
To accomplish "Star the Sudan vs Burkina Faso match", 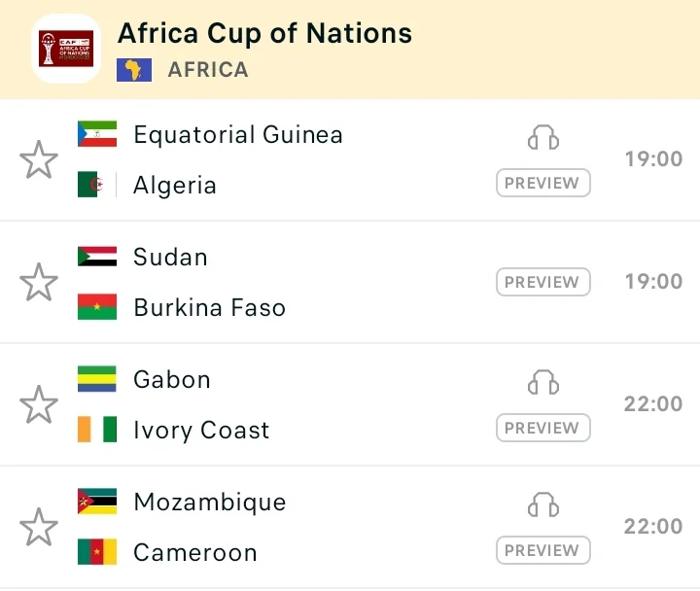I will (39, 282).
